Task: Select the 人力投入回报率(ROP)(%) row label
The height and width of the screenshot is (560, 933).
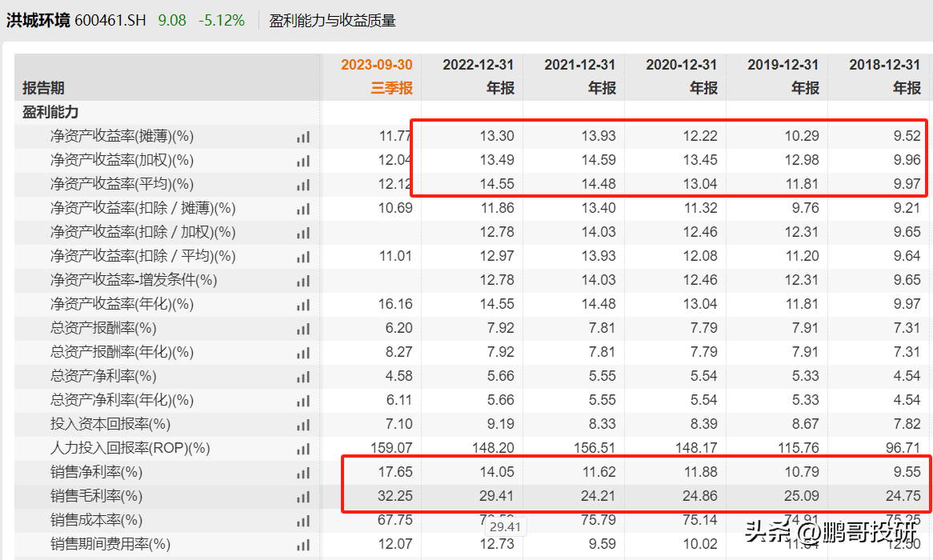Action: point(130,448)
